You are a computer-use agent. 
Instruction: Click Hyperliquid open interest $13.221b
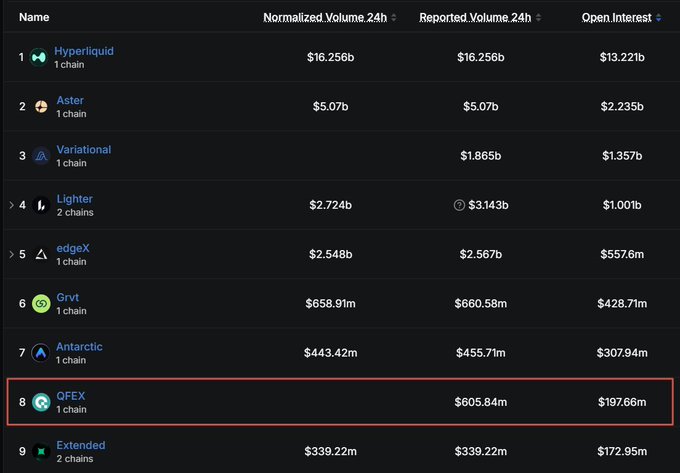pos(622,57)
